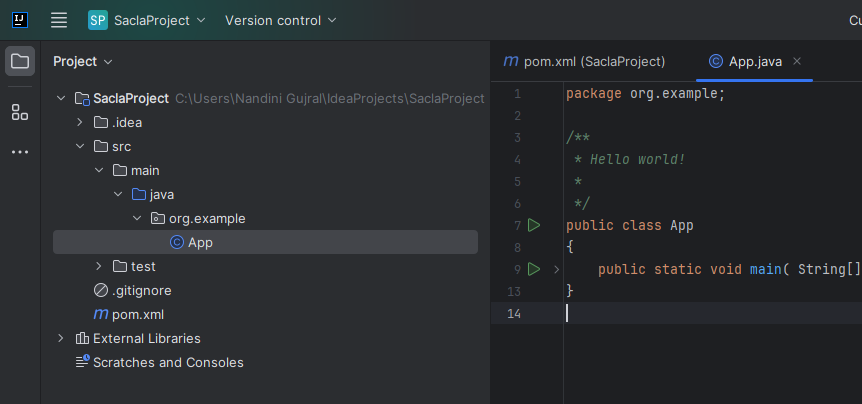Click the run gutter icon beside main method

pos(534,269)
